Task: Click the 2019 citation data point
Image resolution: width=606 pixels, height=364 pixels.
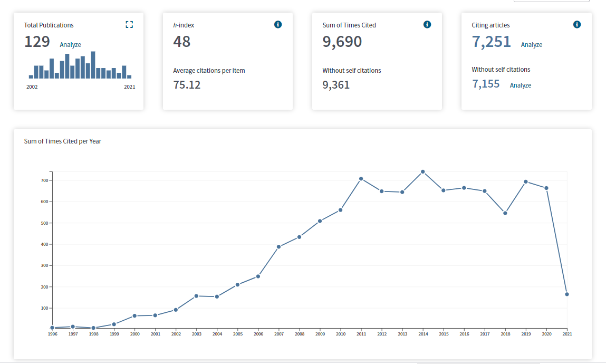Action: [x=526, y=181]
